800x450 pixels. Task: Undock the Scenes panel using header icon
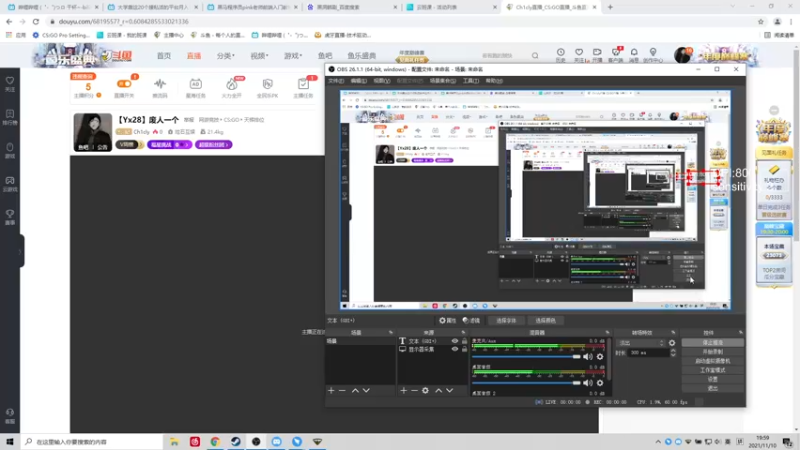pos(391,333)
